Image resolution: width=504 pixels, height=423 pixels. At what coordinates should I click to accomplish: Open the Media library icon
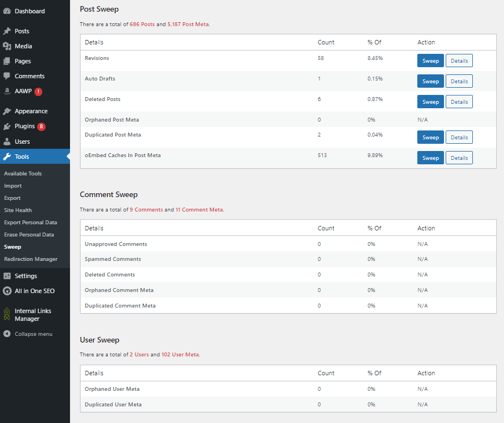click(x=7, y=46)
